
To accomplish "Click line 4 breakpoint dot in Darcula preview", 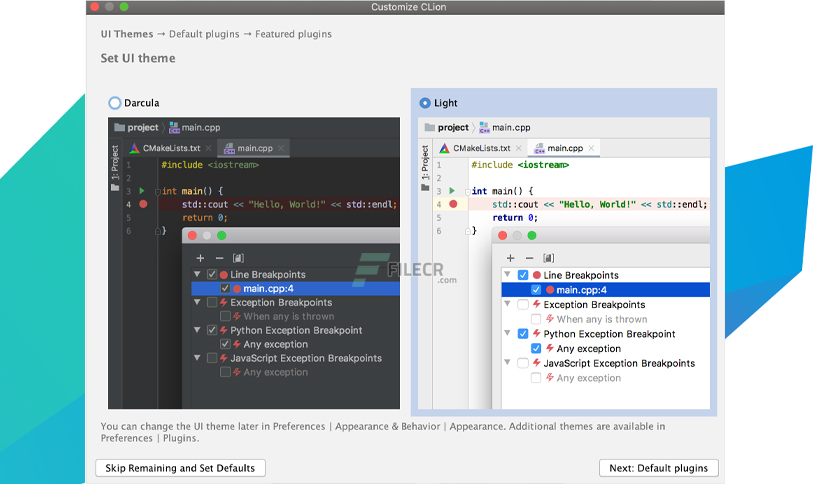I will click(x=143, y=204).
